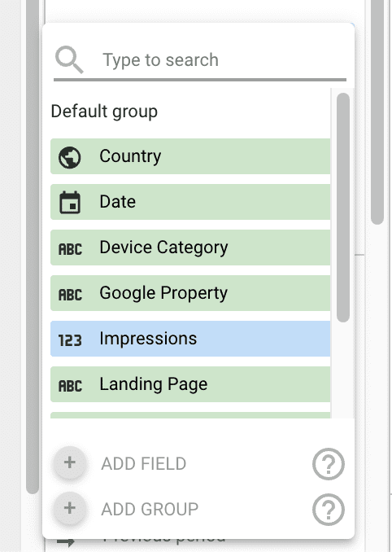Open help for ADD FIELD
The height and width of the screenshot is (552, 392).
pos(329,464)
